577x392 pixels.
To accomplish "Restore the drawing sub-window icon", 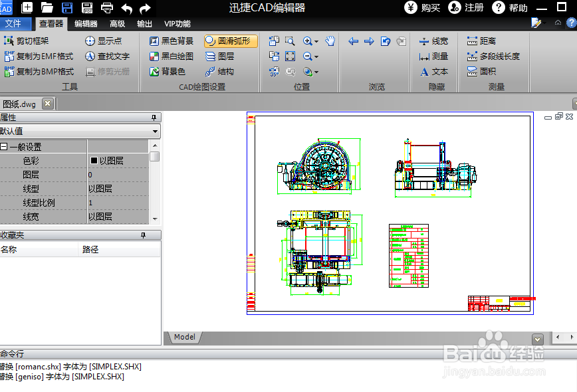I will tap(559, 116).
